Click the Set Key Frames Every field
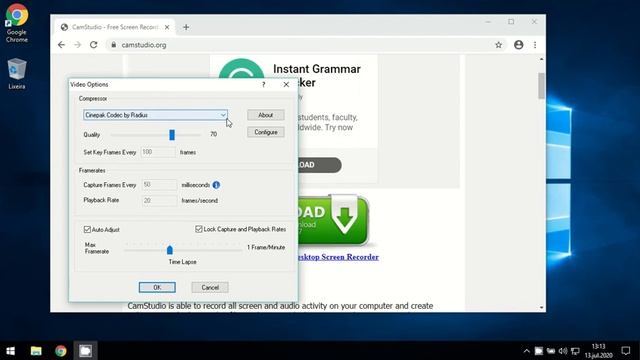Viewport: 640px width, 360px height. coord(158,152)
